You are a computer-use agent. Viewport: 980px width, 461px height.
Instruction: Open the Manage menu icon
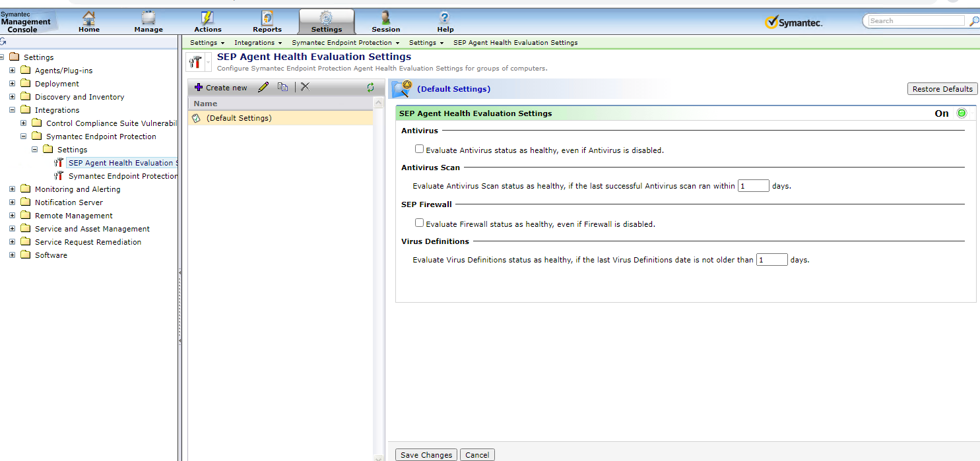pos(148,18)
